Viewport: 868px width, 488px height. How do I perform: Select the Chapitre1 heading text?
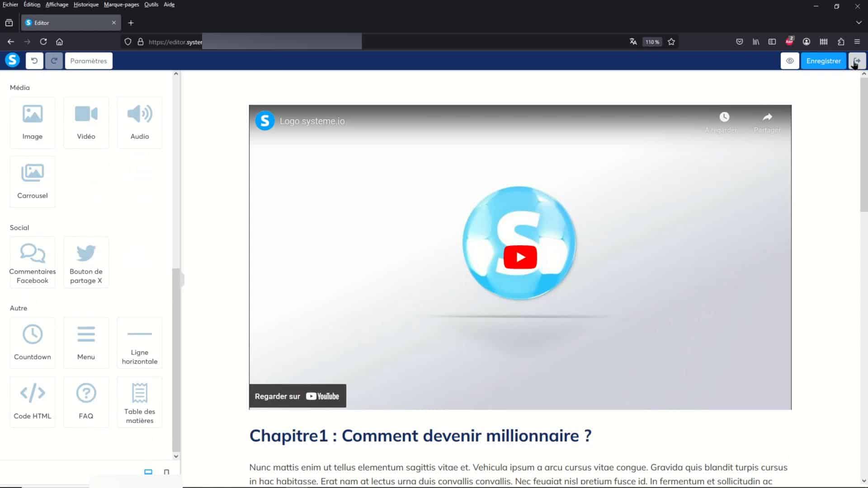pyautogui.click(x=420, y=436)
